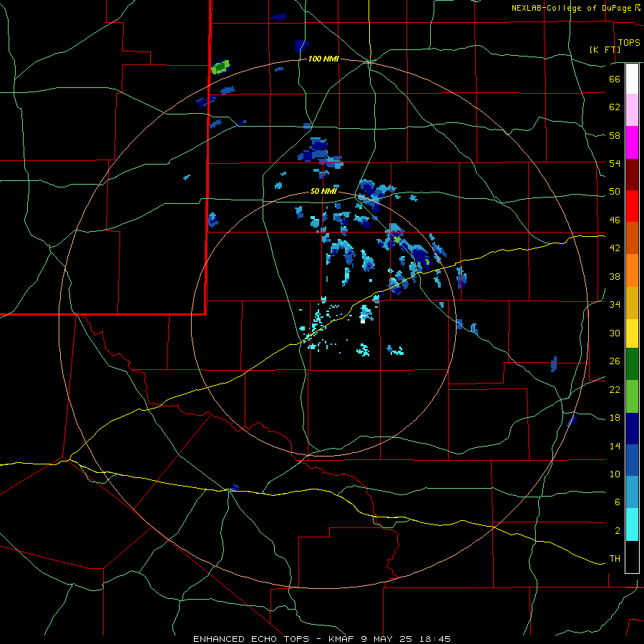Viewport: 644px width, 644px height.
Task: Click the legend value "46"
Action: point(615,220)
